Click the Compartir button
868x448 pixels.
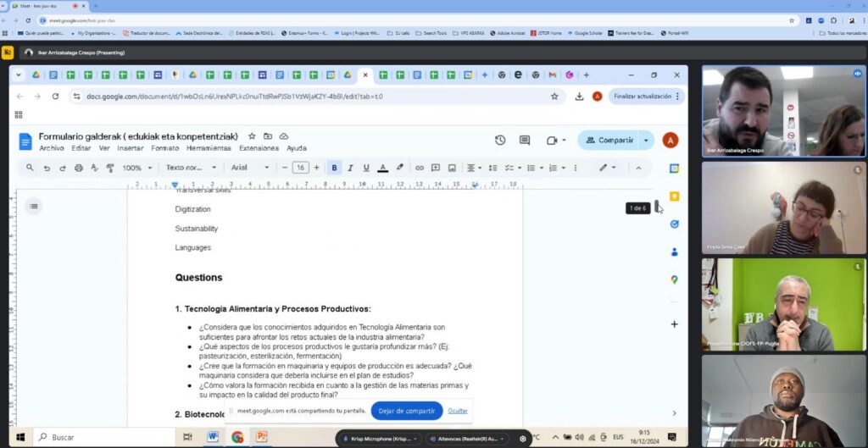point(609,141)
